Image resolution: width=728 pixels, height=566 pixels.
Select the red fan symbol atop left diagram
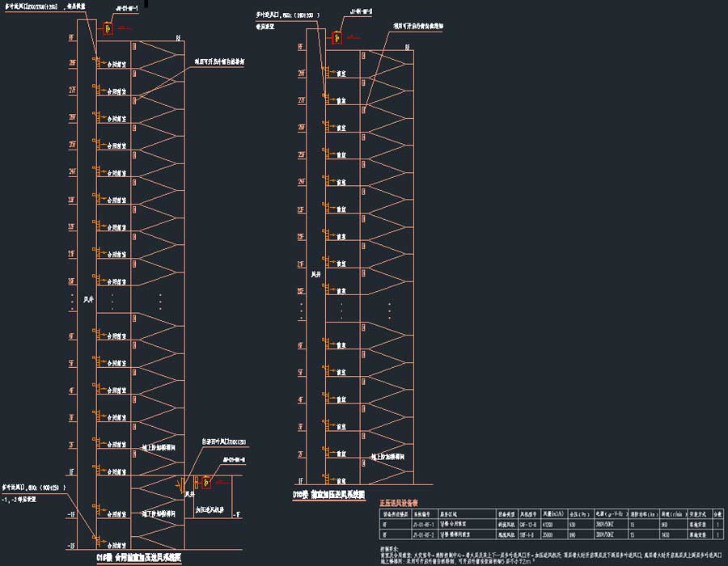(108, 29)
